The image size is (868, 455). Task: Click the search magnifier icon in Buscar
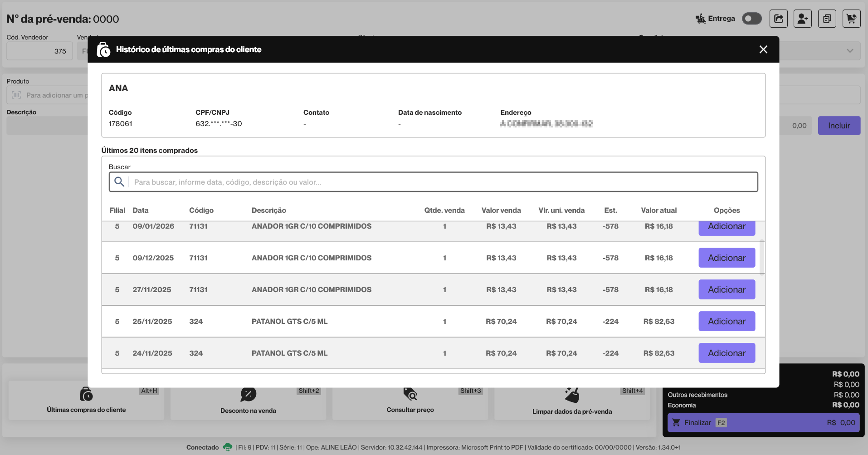pyautogui.click(x=119, y=182)
